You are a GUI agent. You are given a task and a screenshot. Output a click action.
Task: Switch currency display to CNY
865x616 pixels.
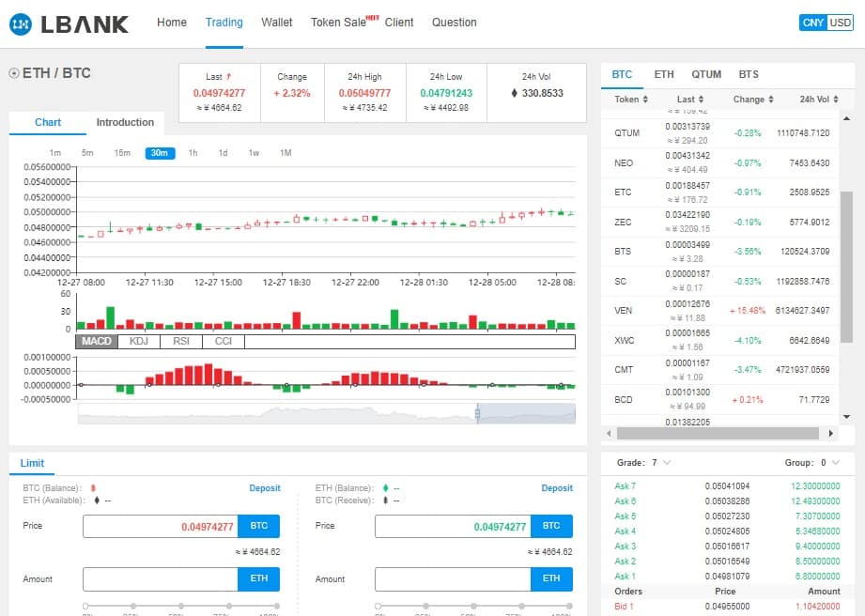812,23
